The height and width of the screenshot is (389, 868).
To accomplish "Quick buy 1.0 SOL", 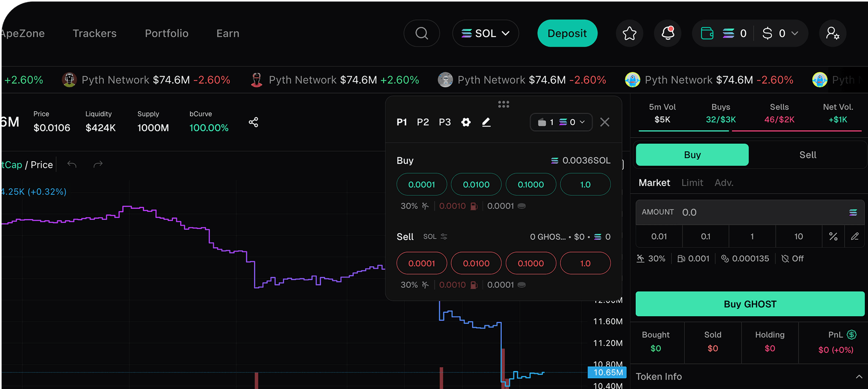I will tap(585, 185).
